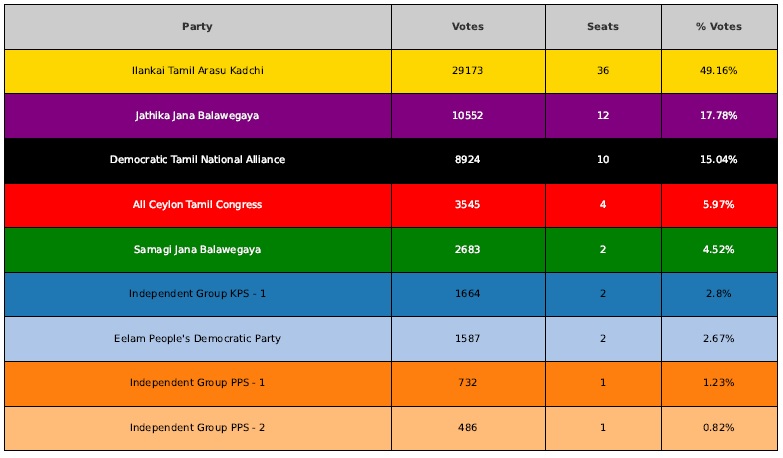Click the Samagi Jana Balawegaya party cell
The image size is (783, 458).
pos(198,250)
